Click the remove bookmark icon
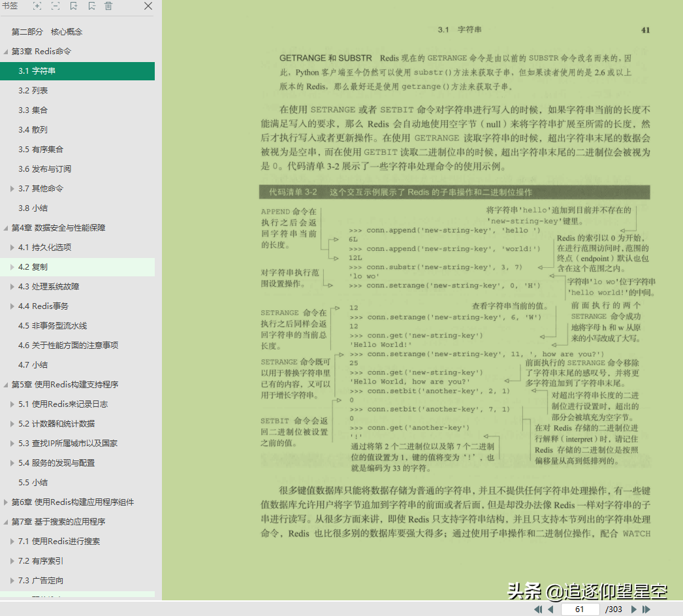Screen dimensions: 683x616 pos(91,6)
